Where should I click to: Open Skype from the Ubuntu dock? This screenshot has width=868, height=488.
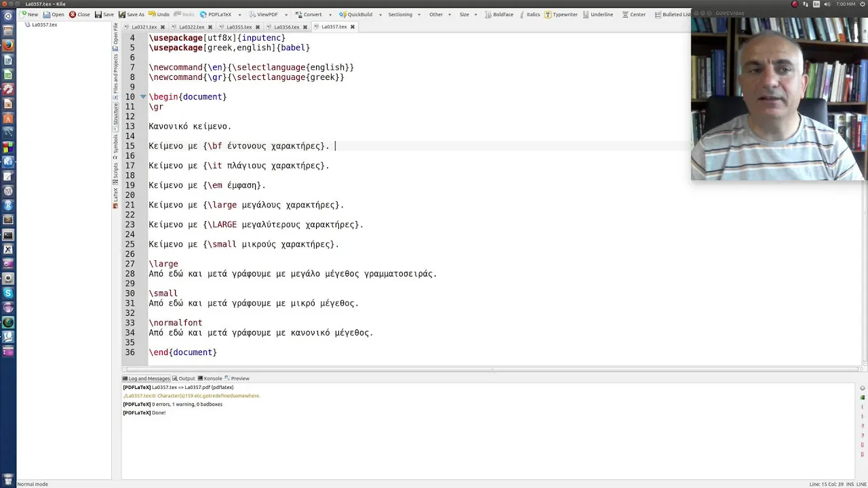coord(8,293)
